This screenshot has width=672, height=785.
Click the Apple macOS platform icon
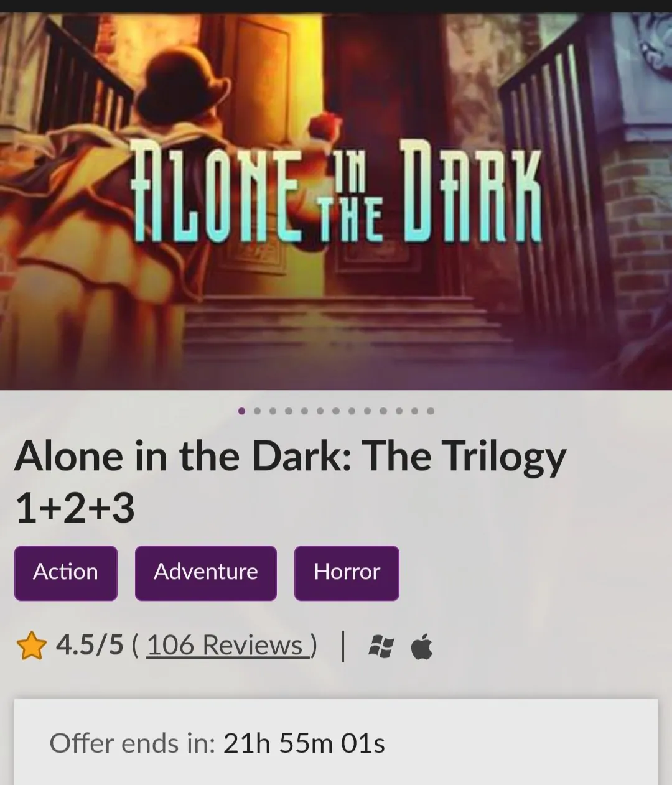422,647
